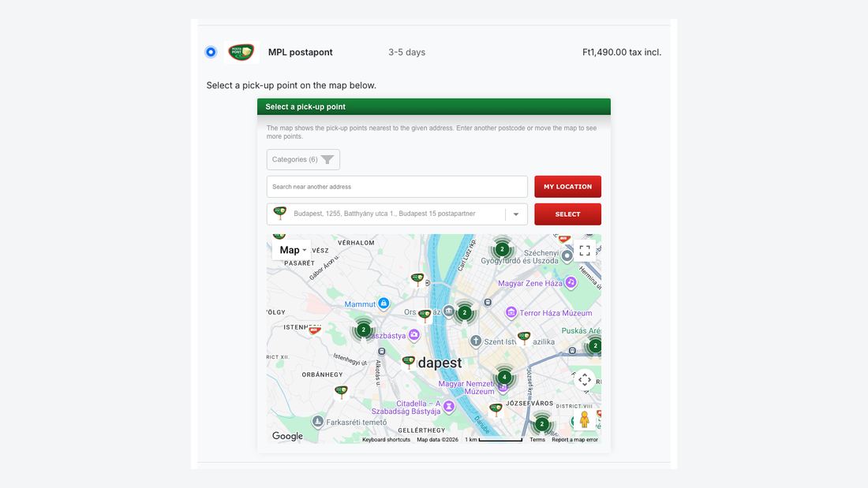Select the MOL pin near Istenhegy
Screen dimensions: 868x488
[x=315, y=330]
